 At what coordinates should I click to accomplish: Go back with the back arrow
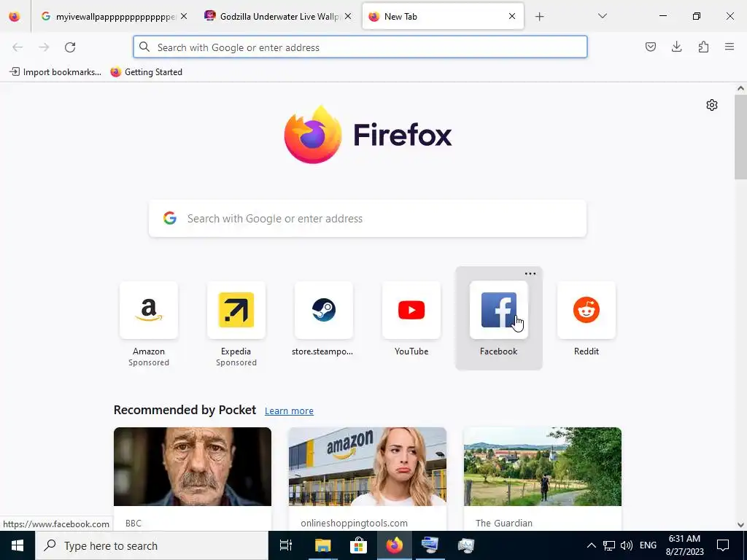pos(18,47)
